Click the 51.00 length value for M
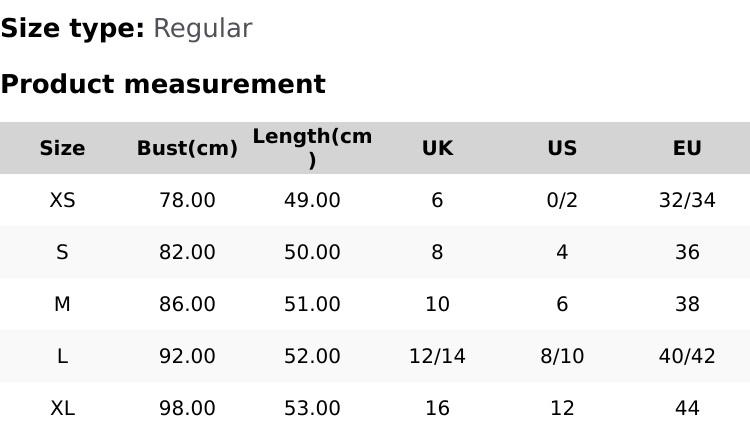The width and height of the screenshot is (750, 434). 312,304
